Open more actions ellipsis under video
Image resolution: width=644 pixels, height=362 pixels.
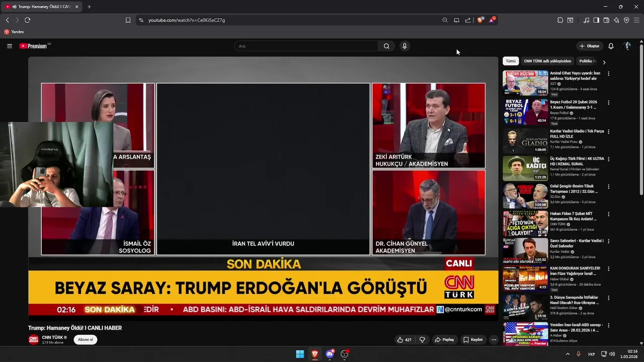[494, 339]
